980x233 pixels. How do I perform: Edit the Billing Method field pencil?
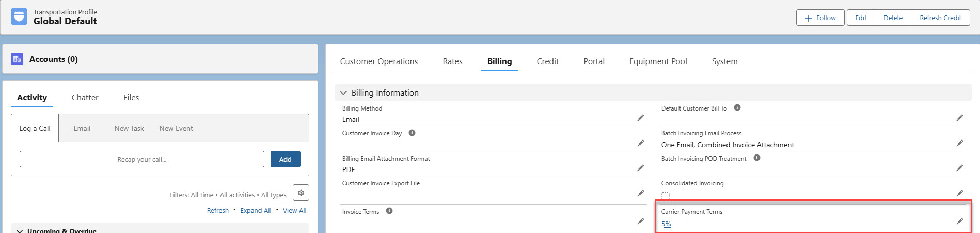(640, 118)
